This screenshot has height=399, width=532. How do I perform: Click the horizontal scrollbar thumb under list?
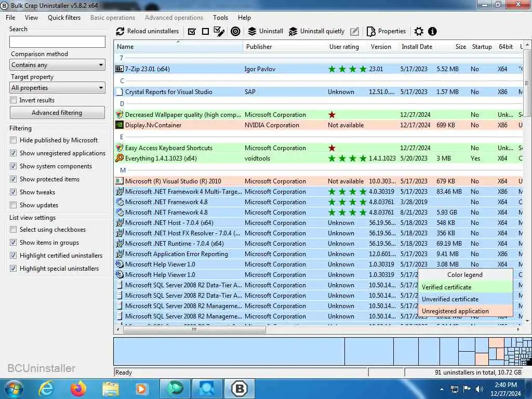[x=194, y=329]
